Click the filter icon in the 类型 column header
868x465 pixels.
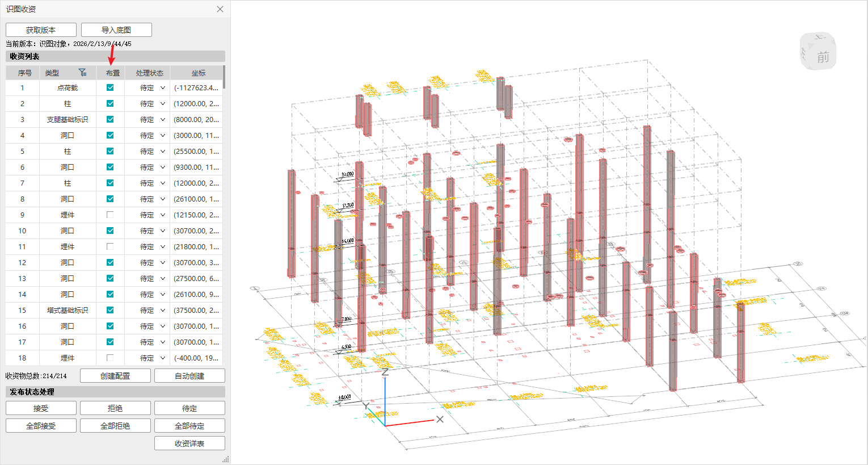tap(83, 73)
